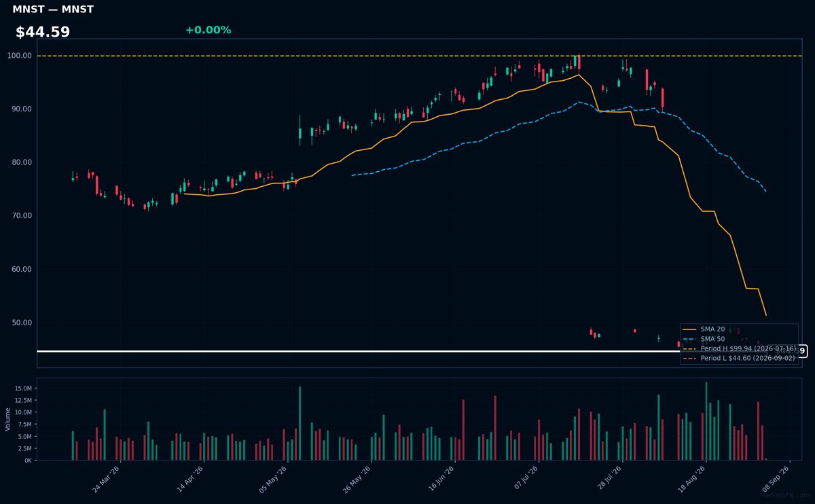
Task: Click the $44.59 current price
Action: tap(43, 32)
